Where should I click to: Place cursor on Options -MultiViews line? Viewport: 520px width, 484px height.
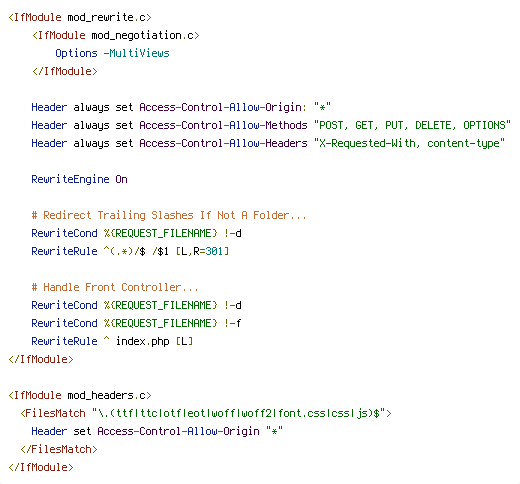(x=112, y=53)
